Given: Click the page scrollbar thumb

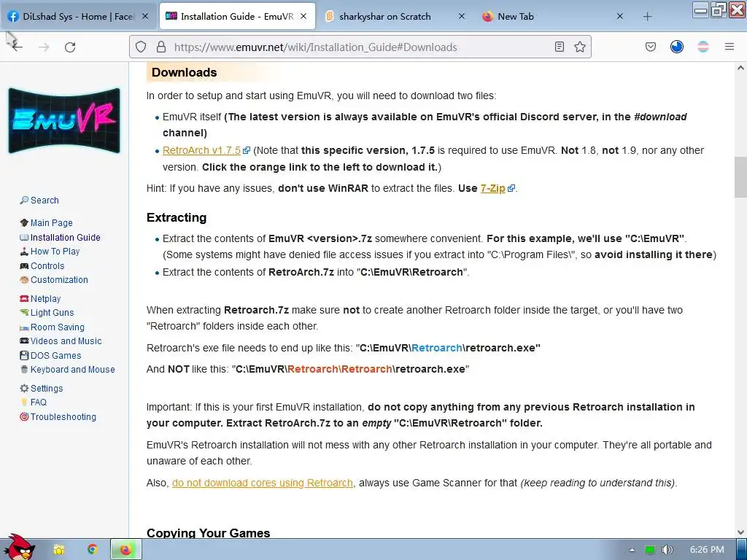Looking at the screenshot, I should pos(740,177).
